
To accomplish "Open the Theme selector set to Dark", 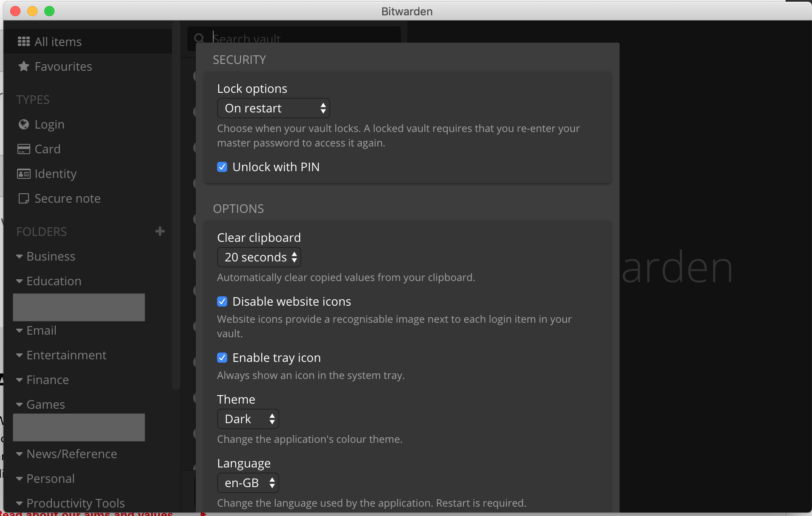I will (248, 419).
